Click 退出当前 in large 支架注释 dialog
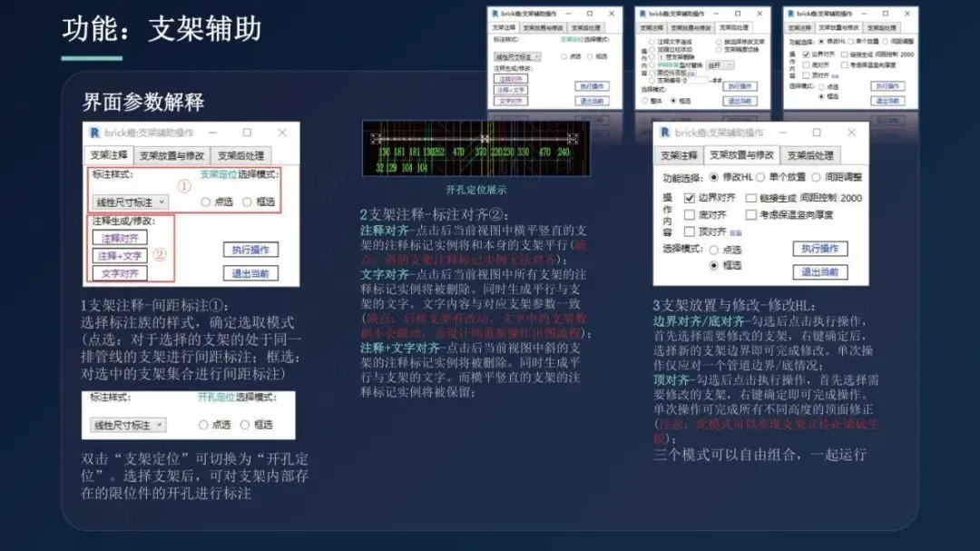980x551 pixels. coord(250,273)
